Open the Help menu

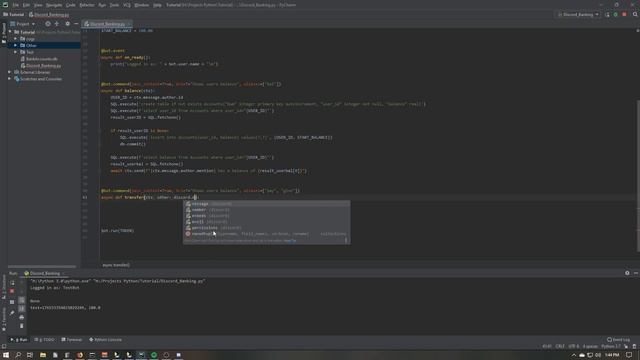tap(157, 5)
